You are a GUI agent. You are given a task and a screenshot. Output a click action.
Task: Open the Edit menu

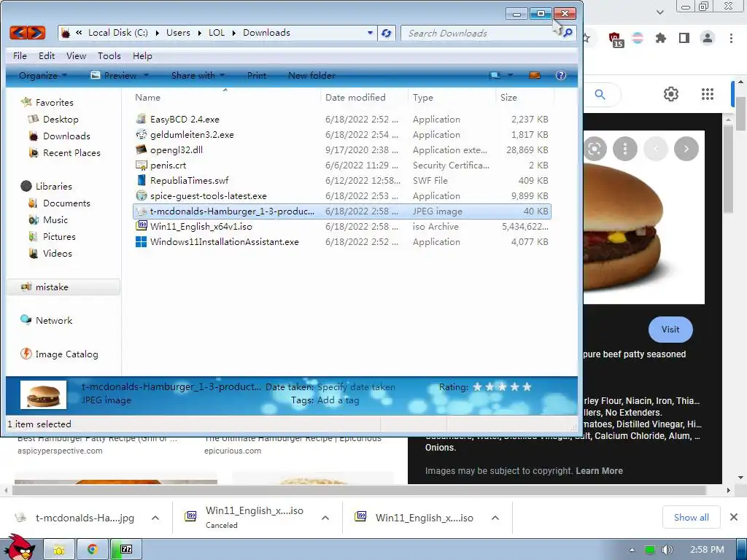pyautogui.click(x=47, y=55)
